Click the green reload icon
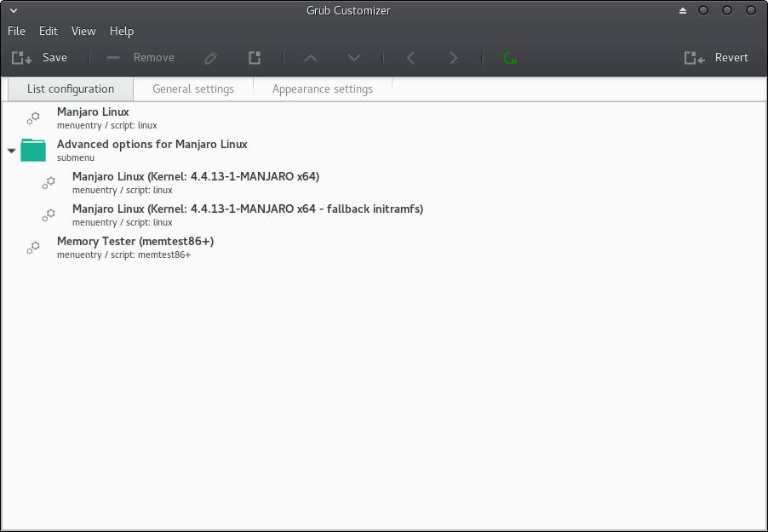The width and height of the screenshot is (768, 532). 510,58
